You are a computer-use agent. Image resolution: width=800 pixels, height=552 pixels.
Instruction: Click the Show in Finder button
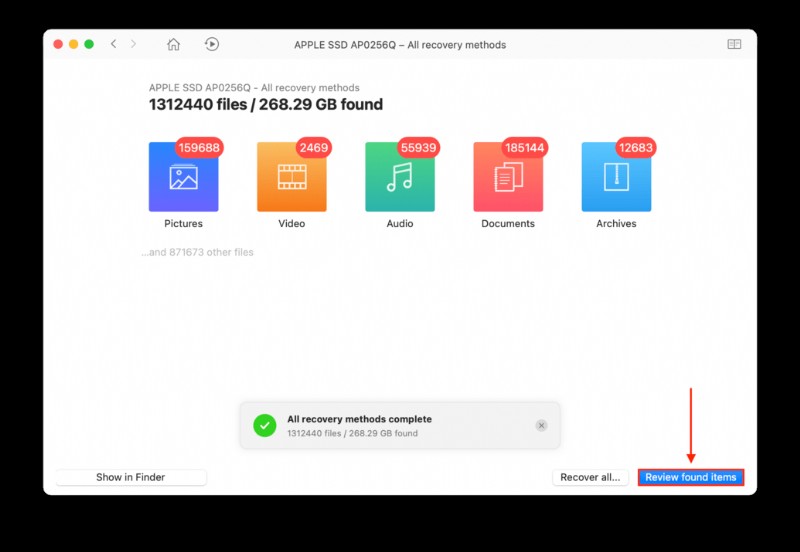(131, 477)
